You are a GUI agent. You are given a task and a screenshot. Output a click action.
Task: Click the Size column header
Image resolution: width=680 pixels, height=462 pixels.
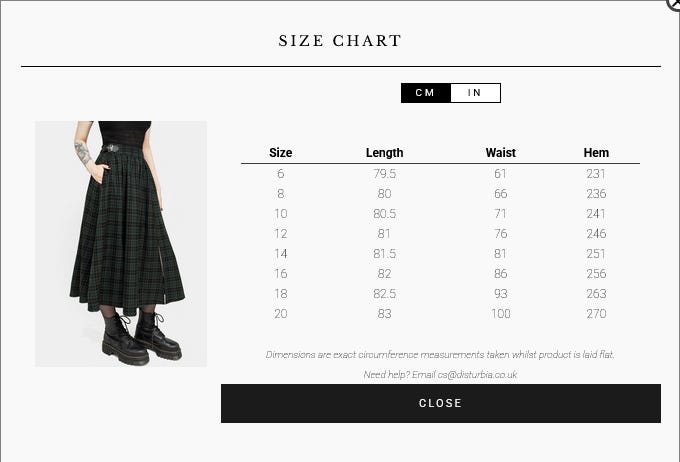pyautogui.click(x=281, y=153)
